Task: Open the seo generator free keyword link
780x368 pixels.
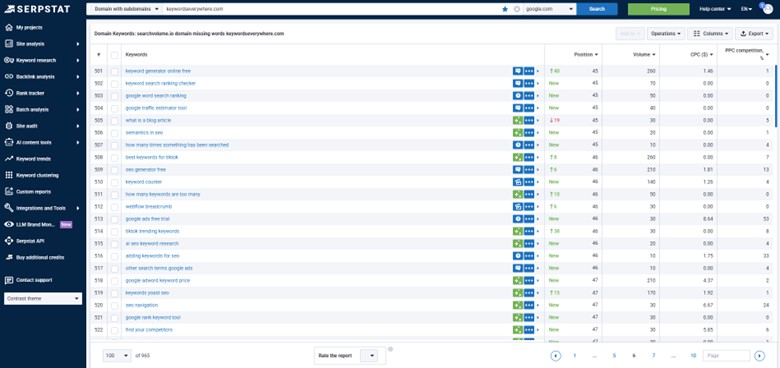Action: [146, 170]
